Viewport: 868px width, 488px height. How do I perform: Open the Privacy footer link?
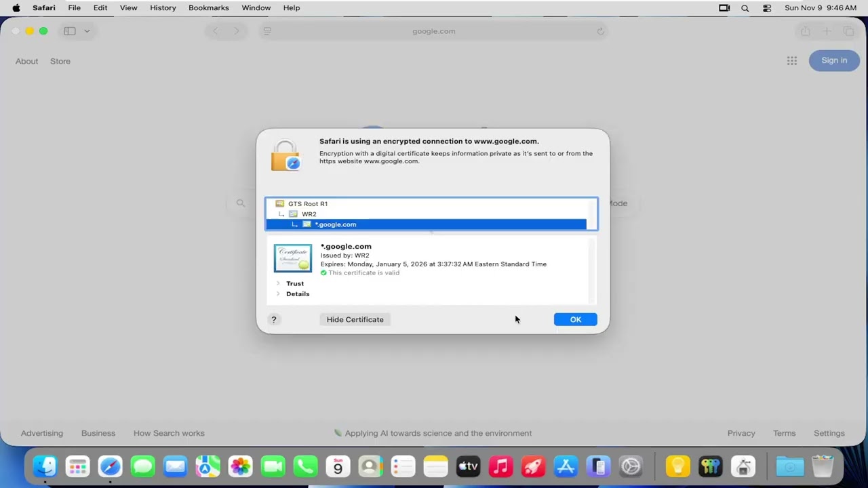pos(741,433)
